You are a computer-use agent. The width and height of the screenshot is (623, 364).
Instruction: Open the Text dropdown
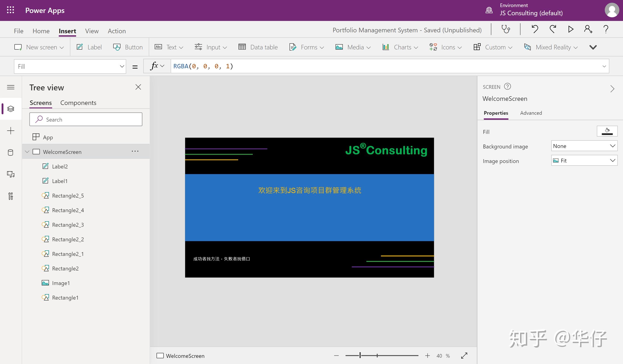coord(169,47)
